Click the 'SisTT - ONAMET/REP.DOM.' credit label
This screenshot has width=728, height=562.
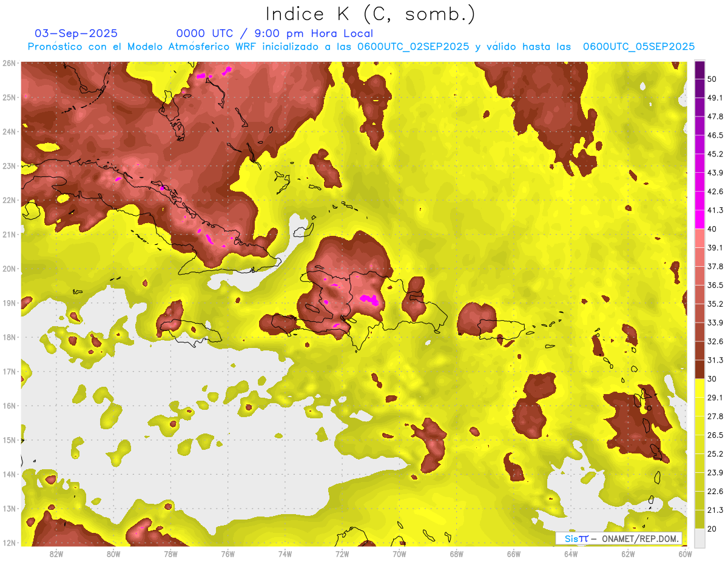click(619, 538)
